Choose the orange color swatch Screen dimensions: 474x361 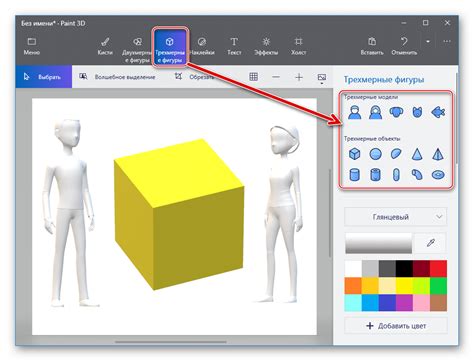pyautogui.click(x=353, y=286)
